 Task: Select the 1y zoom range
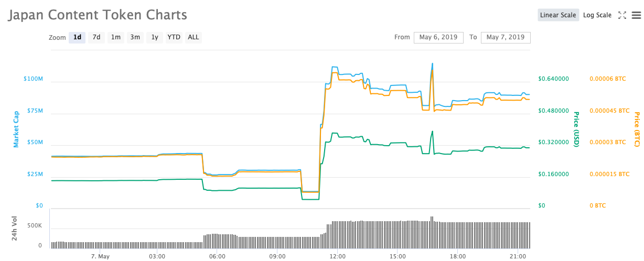155,37
